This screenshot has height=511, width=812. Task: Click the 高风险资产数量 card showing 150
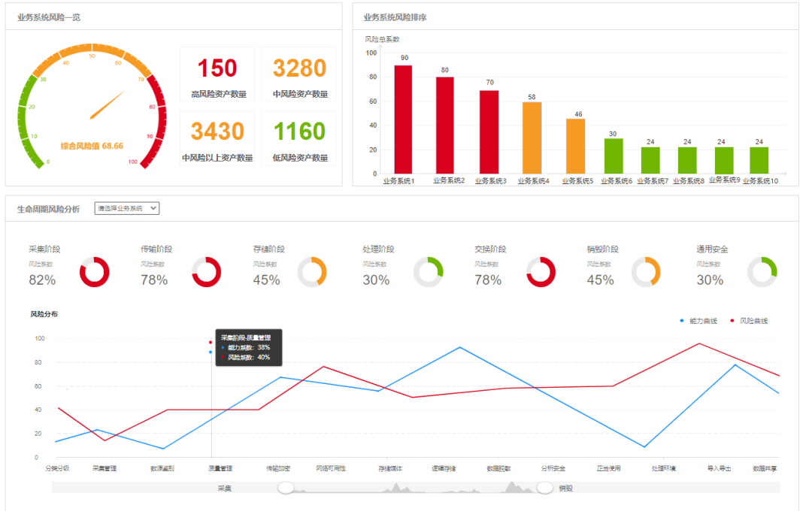[x=218, y=74]
